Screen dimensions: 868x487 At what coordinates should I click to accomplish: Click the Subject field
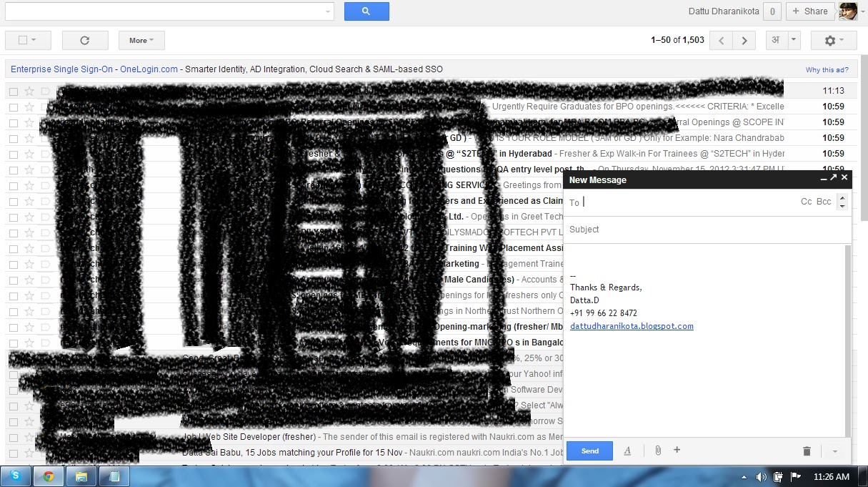point(707,230)
